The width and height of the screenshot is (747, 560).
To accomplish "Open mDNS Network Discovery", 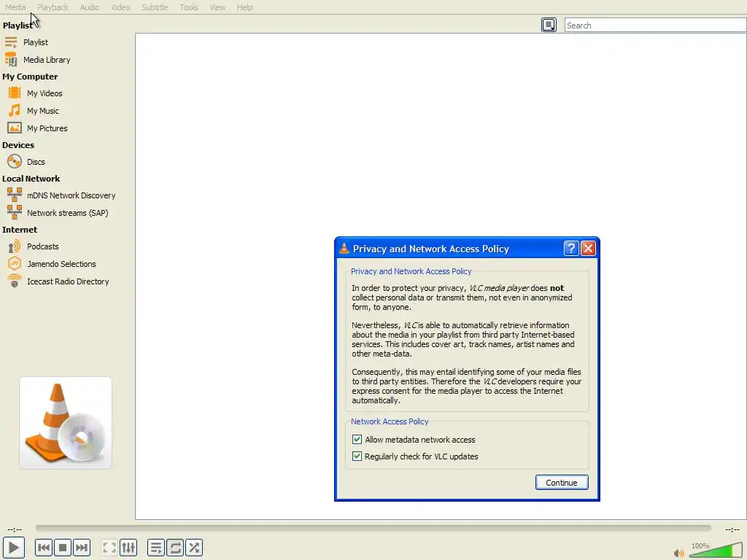I will point(61,195).
